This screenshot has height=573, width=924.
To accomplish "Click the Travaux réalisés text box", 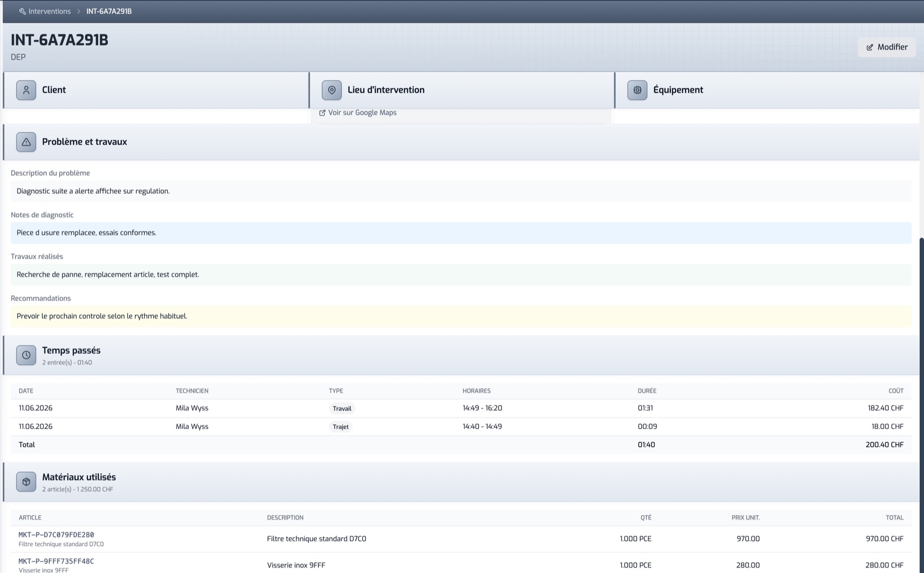I will pos(461,275).
